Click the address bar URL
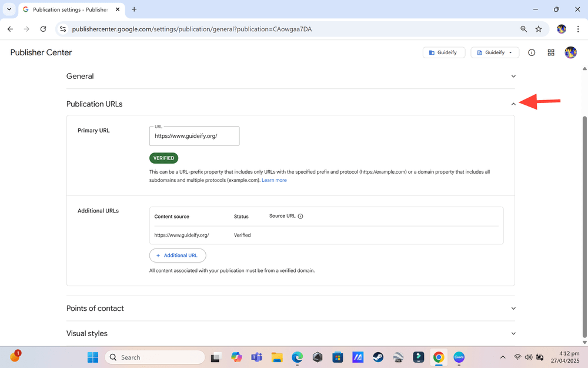The width and height of the screenshot is (588, 368). click(x=192, y=29)
